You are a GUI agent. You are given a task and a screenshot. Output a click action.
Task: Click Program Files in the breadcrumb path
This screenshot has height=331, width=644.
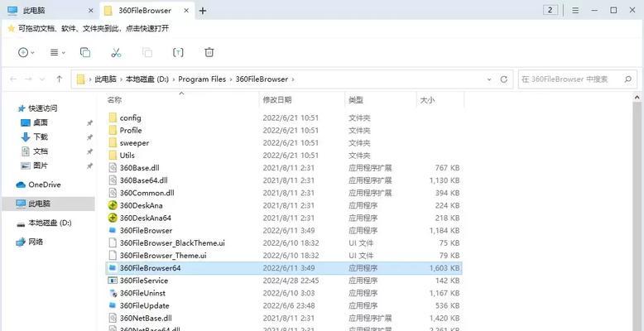(202, 79)
